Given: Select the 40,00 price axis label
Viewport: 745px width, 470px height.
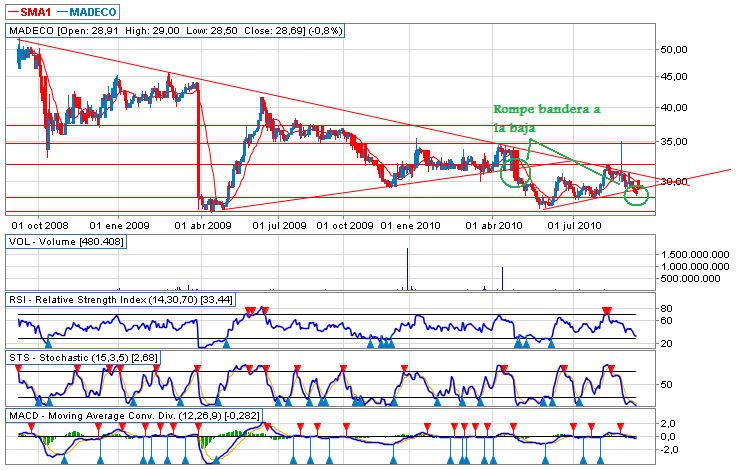Looking at the screenshot, I should [x=674, y=107].
